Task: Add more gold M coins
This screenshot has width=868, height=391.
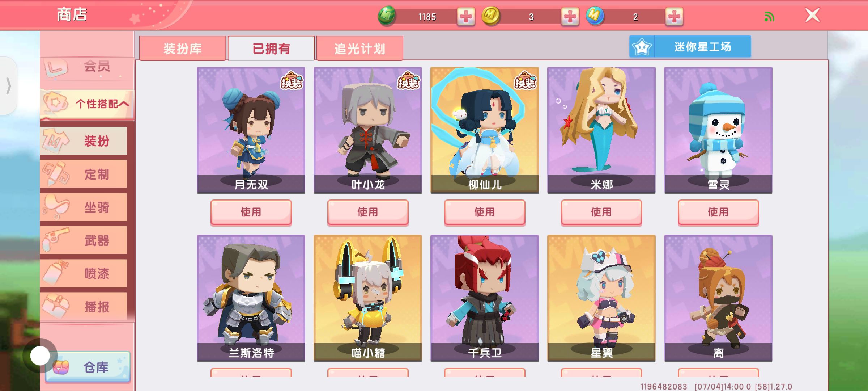Action: pos(570,17)
